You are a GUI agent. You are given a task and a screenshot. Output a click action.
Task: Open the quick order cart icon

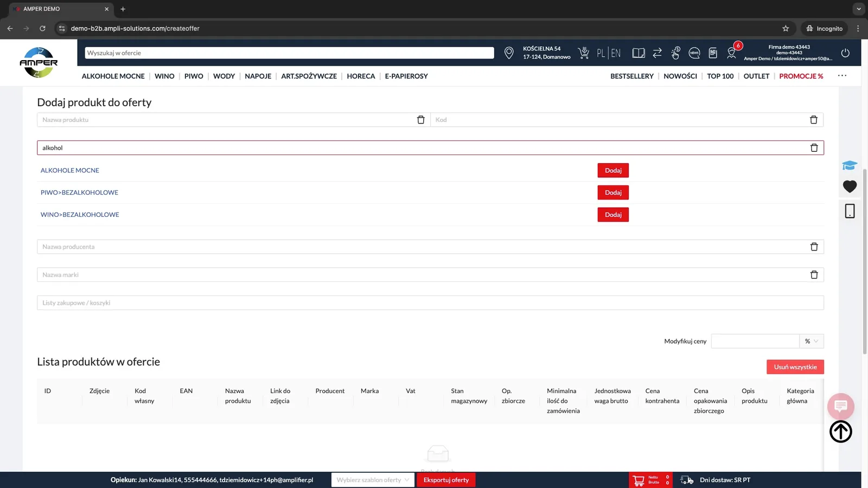point(584,53)
